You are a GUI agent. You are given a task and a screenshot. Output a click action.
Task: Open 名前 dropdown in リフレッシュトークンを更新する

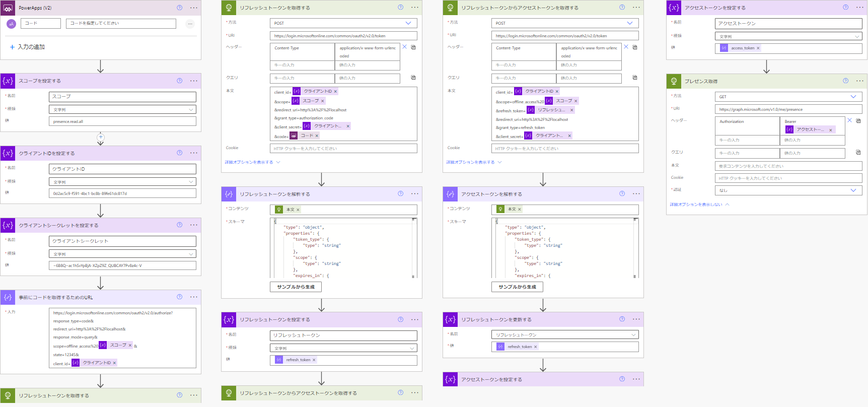coord(565,334)
